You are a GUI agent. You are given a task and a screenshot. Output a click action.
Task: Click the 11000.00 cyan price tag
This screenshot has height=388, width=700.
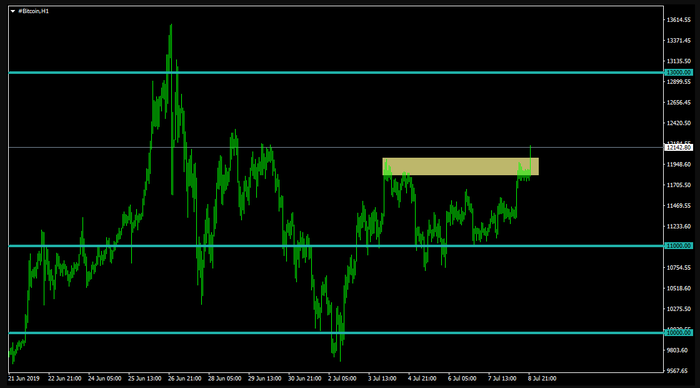click(679, 246)
